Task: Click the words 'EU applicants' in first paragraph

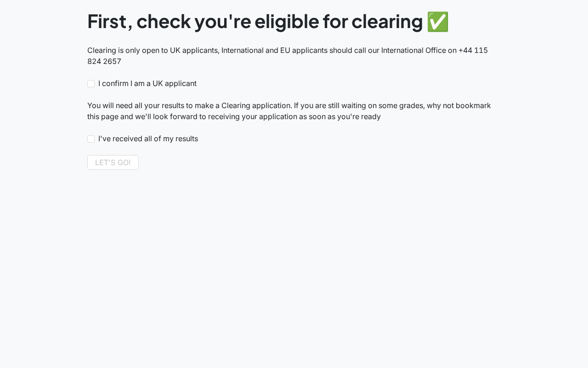Action: (304, 50)
